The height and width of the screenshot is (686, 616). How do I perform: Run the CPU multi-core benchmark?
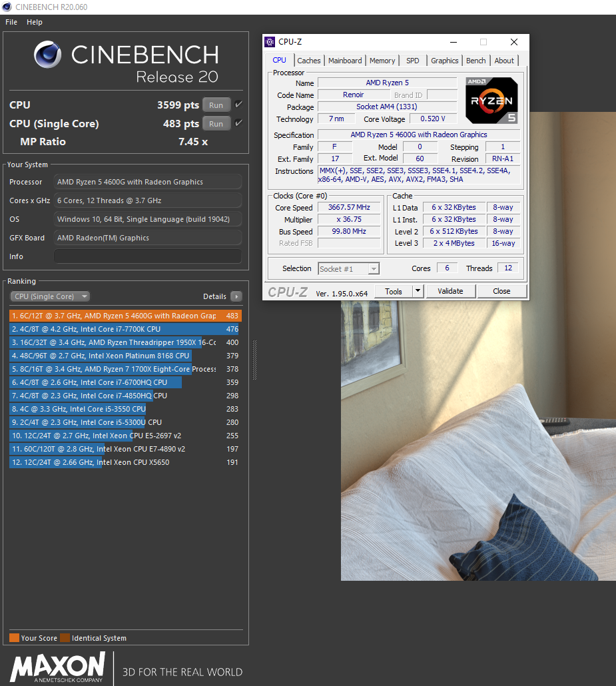pos(216,105)
